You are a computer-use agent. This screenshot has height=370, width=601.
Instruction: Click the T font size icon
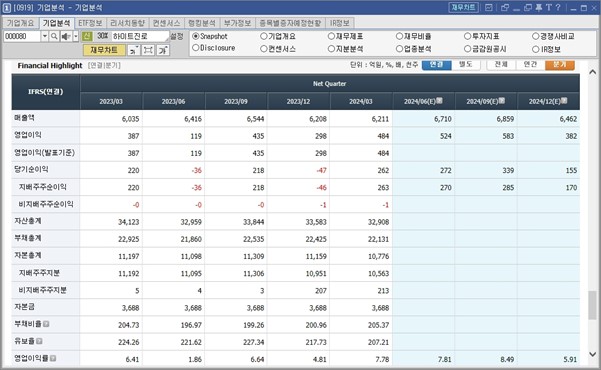click(x=548, y=7)
